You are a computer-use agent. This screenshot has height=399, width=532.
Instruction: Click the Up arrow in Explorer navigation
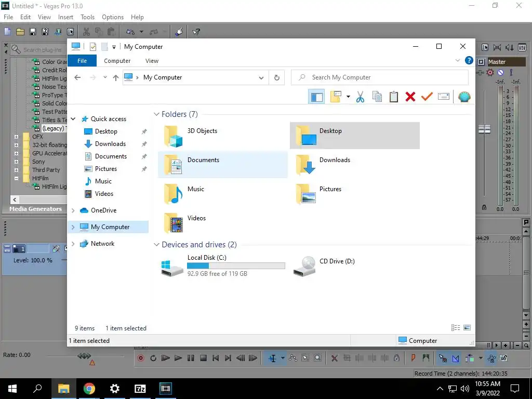pyautogui.click(x=116, y=78)
